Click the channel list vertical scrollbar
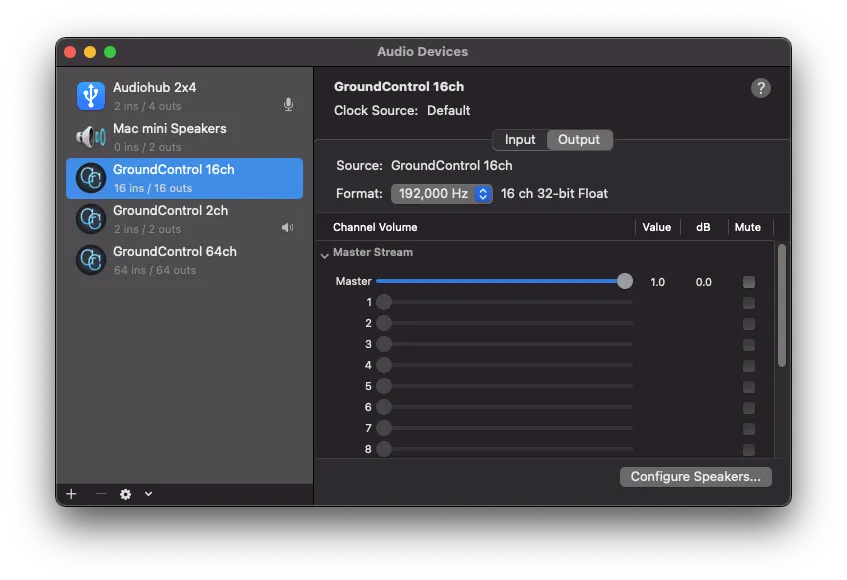Image resolution: width=847 pixels, height=580 pixels. click(x=782, y=305)
